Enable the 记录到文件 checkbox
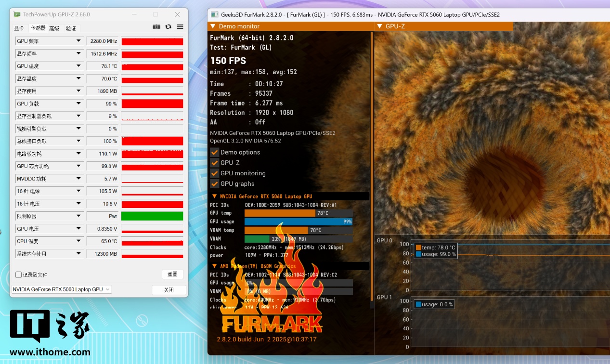Viewport: 610px width, 364px height. tap(19, 275)
